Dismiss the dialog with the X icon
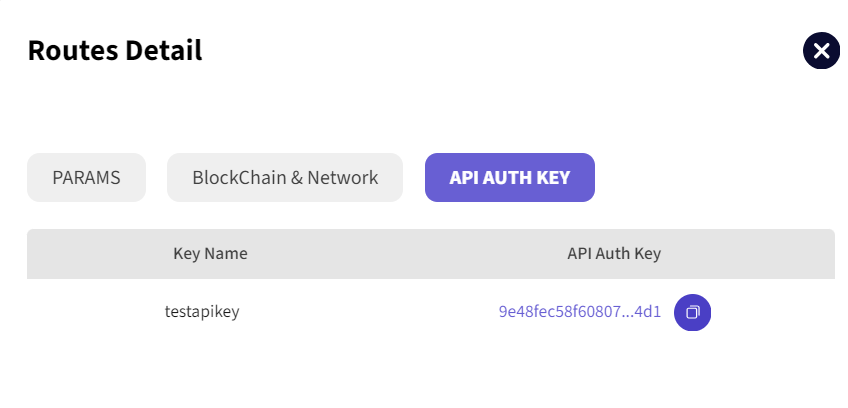 click(821, 51)
